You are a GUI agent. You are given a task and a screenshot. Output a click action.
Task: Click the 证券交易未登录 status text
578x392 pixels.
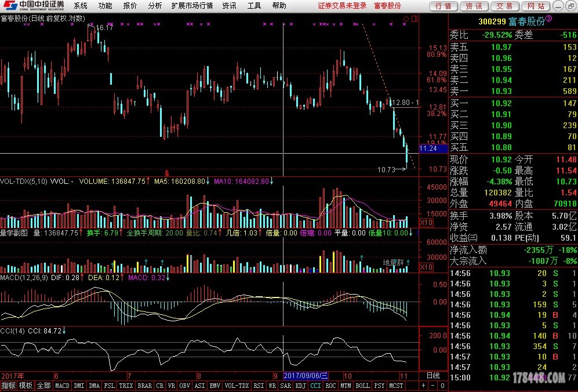[342, 6]
